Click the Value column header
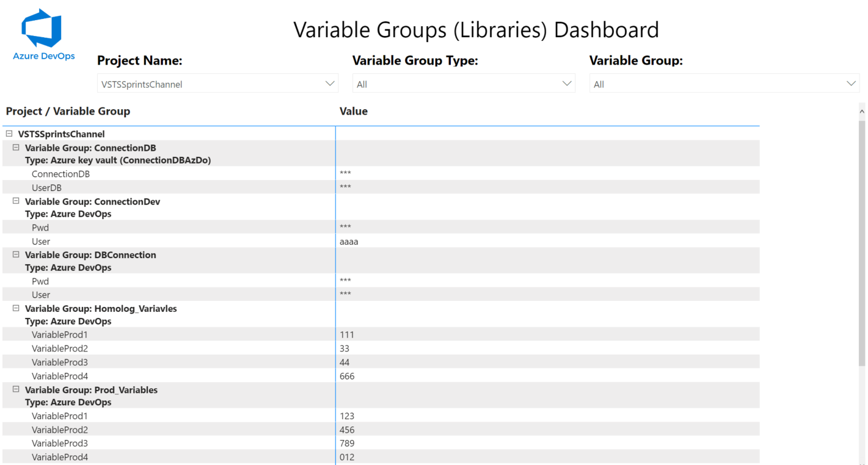 click(354, 111)
